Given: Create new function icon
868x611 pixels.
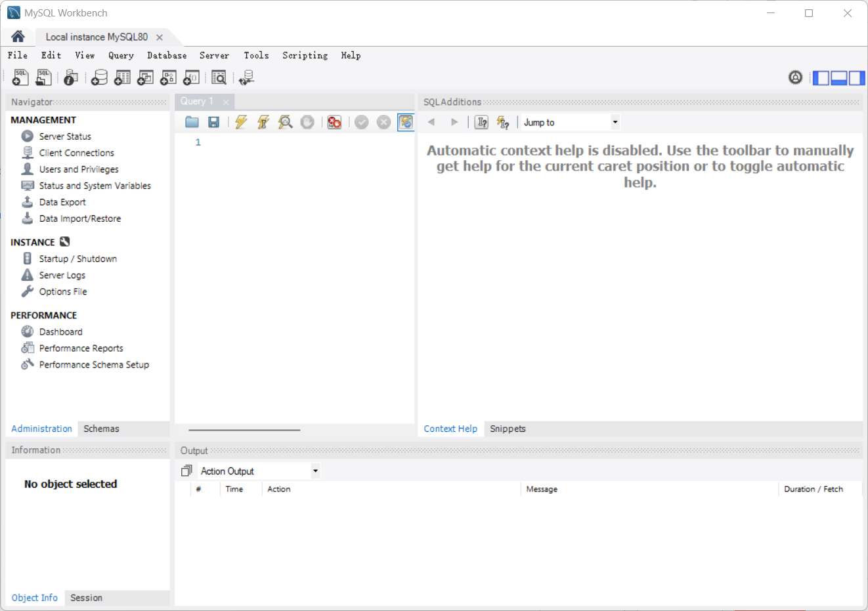Looking at the screenshot, I should point(191,77).
